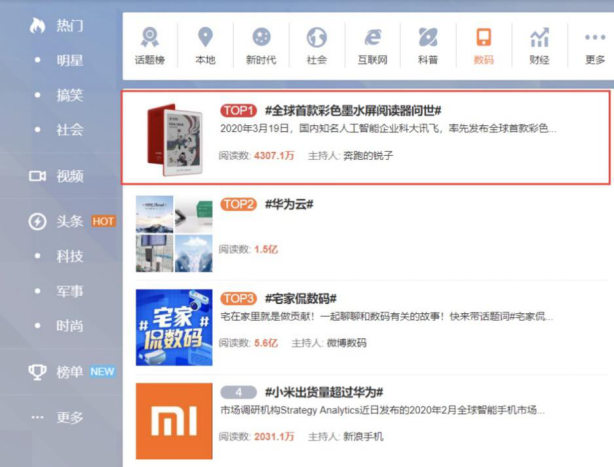Go to 社会 in the sidebar
The width and height of the screenshot is (614, 467).
(70, 130)
